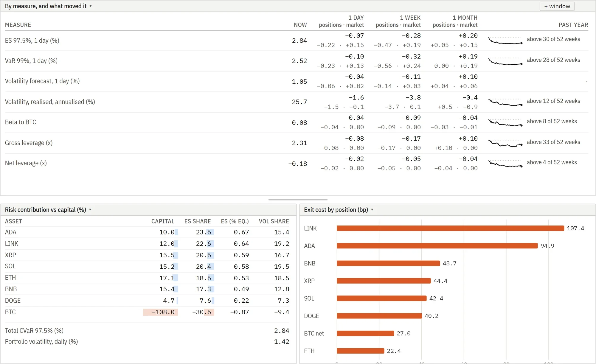Click the ASSET column header

[x=13, y=221]
